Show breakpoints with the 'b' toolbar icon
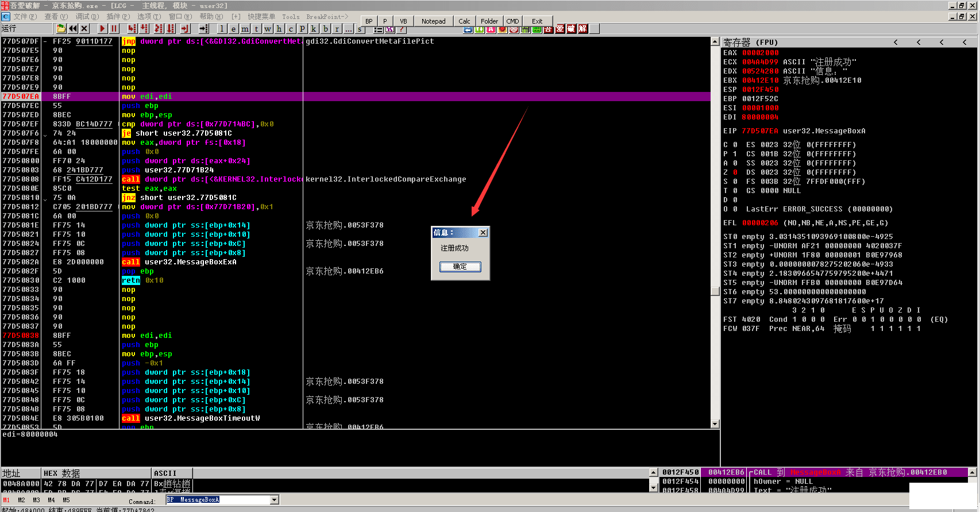The height and width of the screenshot is (512, 980). (325, 28)
